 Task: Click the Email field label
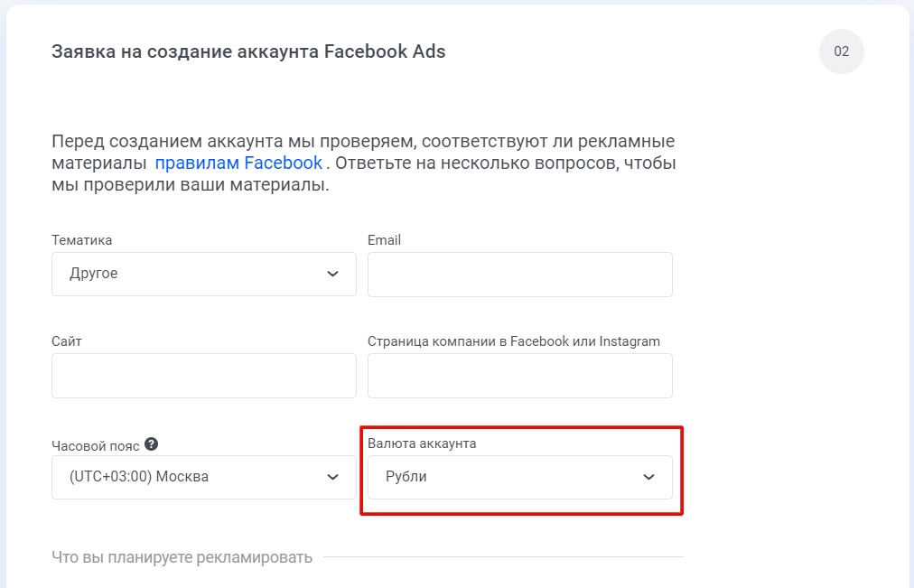[384, 240]
